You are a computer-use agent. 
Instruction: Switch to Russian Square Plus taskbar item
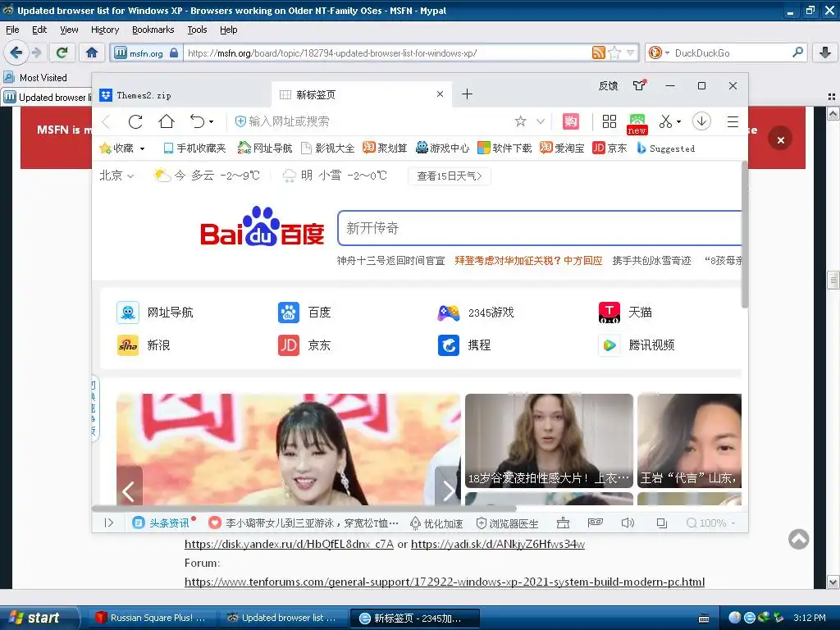pyautogui.click(x=150, y=618)
